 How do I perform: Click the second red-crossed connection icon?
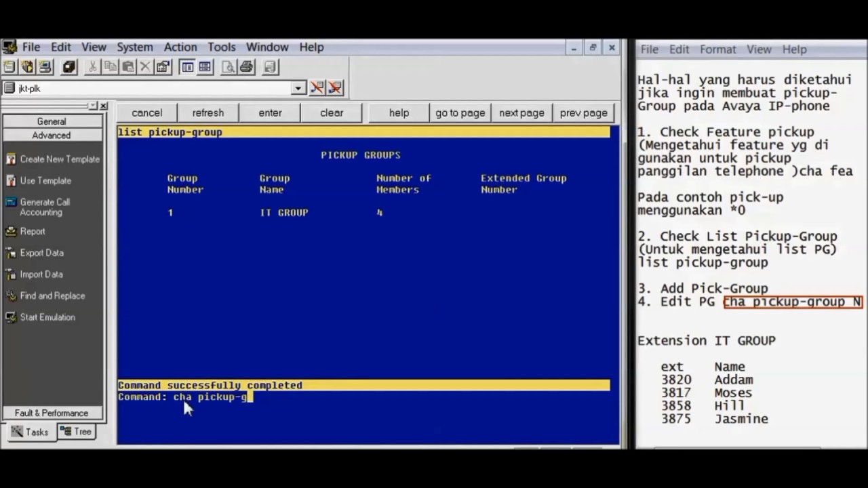tap(335, 88)
